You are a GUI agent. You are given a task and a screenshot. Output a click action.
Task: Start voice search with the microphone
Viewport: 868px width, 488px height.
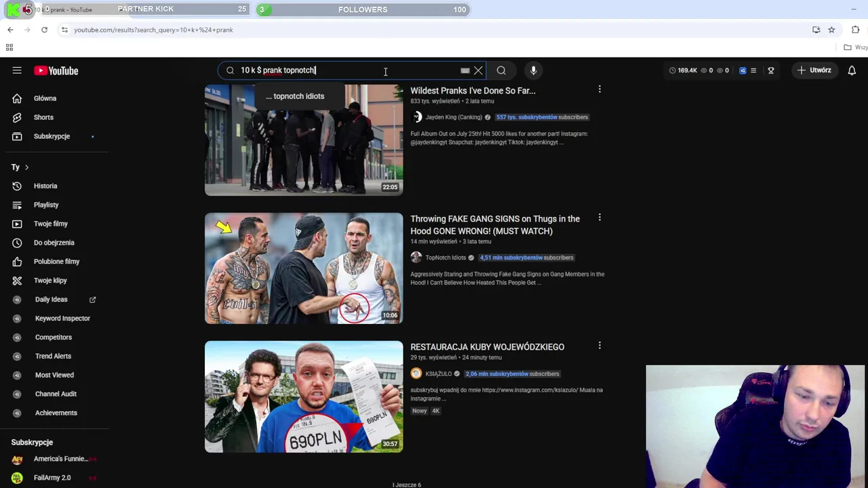pyautogui.click(x=534, y=70)
